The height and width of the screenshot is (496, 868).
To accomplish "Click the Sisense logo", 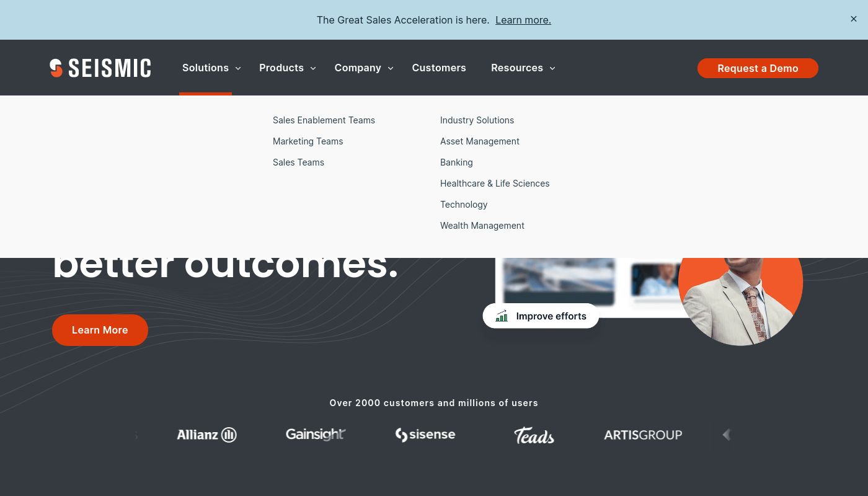I will 425,435.
